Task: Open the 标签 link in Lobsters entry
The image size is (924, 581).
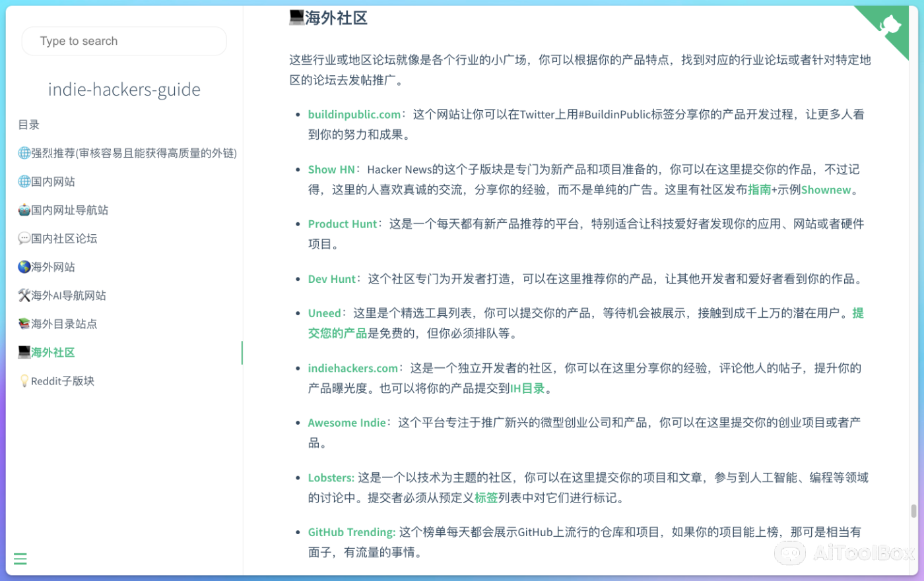Action: click(486, 498)
